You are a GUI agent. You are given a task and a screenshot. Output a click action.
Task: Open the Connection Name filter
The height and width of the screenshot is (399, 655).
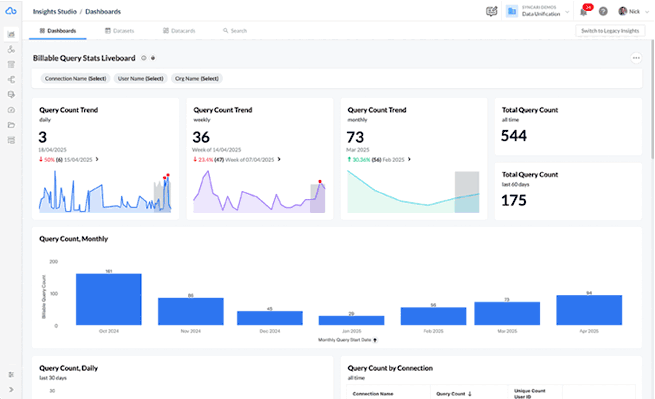point(75,79)
